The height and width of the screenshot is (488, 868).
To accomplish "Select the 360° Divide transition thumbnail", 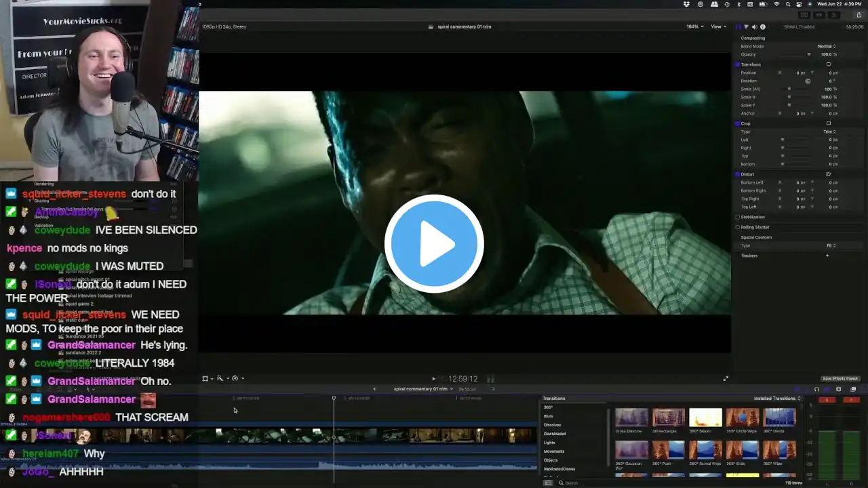I will 779,418.
